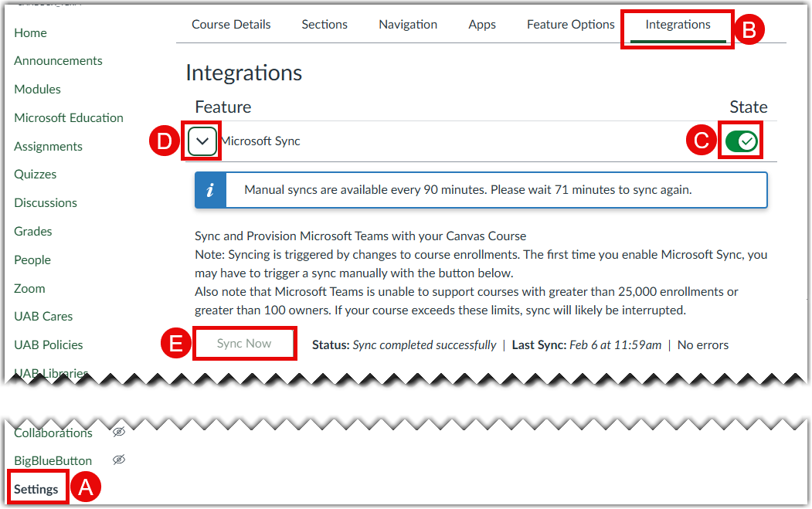Open Zoom from the sidebar

[x=29, y=289]
